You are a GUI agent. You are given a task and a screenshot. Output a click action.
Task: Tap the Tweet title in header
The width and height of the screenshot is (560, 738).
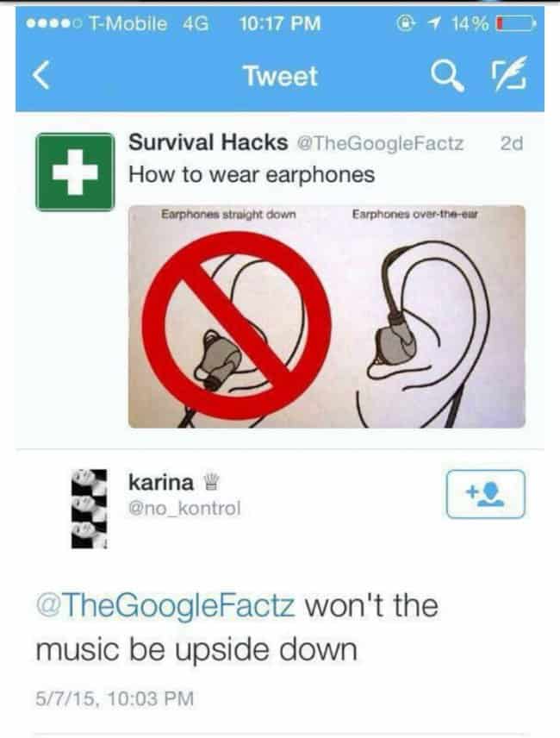pyautogui.click(x=281, y=76)
